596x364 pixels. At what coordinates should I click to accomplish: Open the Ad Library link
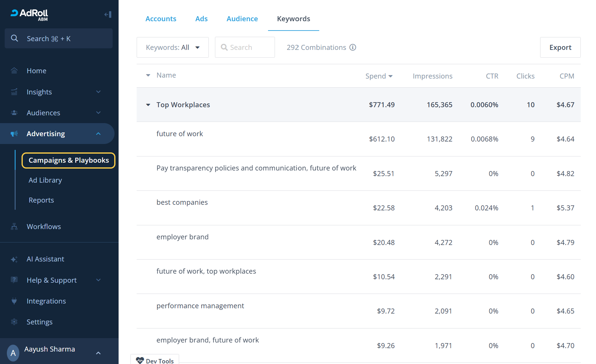[x=45, y=180]
